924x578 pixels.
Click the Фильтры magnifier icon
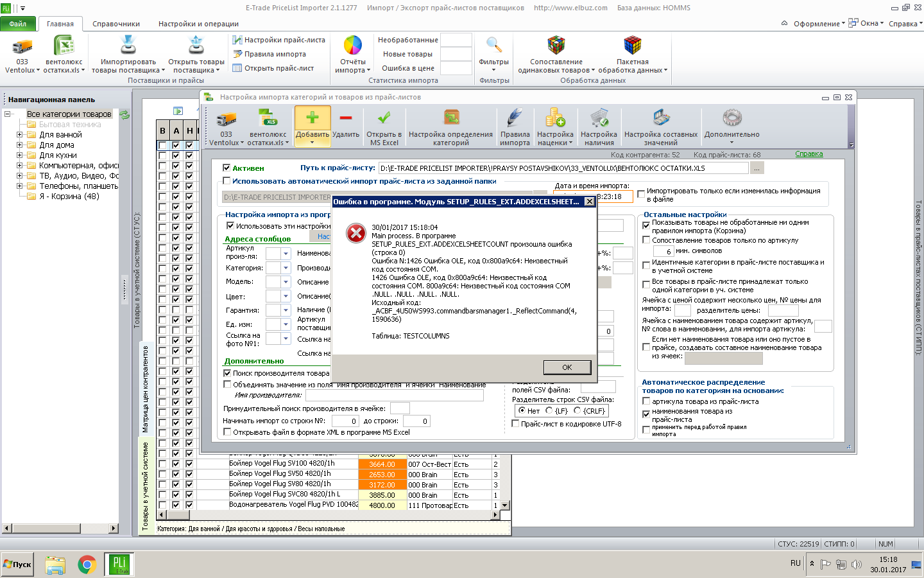pyautogui.click(x=493, y=46)
